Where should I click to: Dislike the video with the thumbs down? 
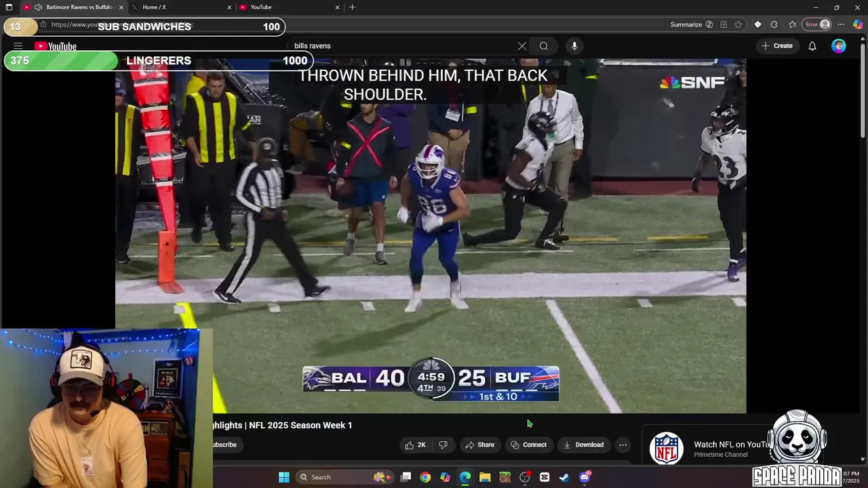point(443,445)
